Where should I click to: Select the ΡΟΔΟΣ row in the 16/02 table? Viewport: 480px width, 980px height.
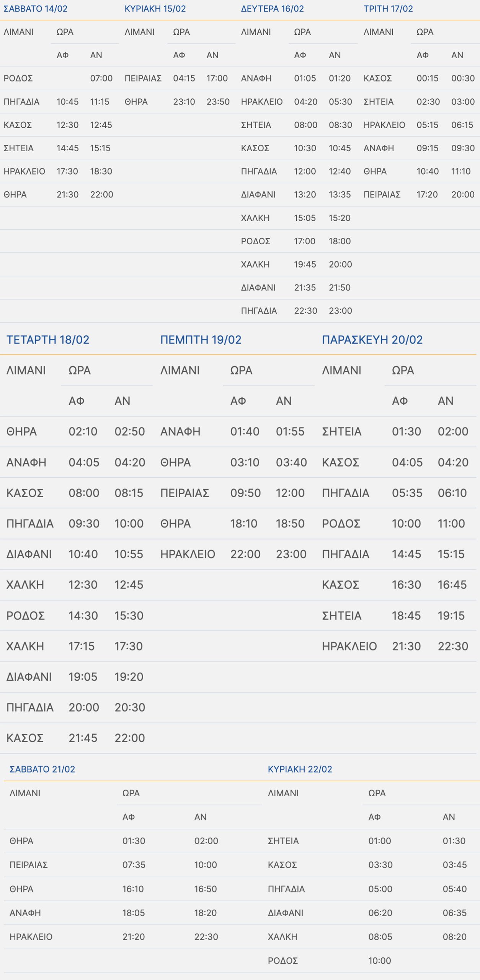[255, 241]
